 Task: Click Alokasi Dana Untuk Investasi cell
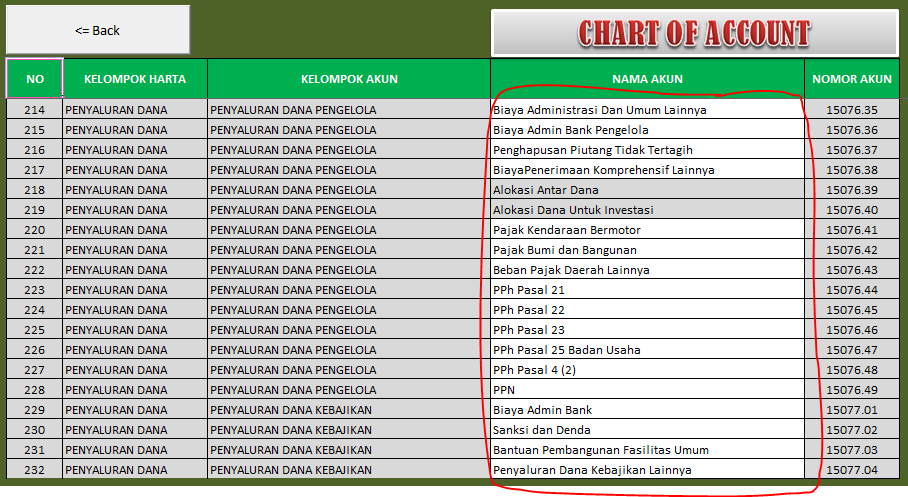[x=647, y=210]
